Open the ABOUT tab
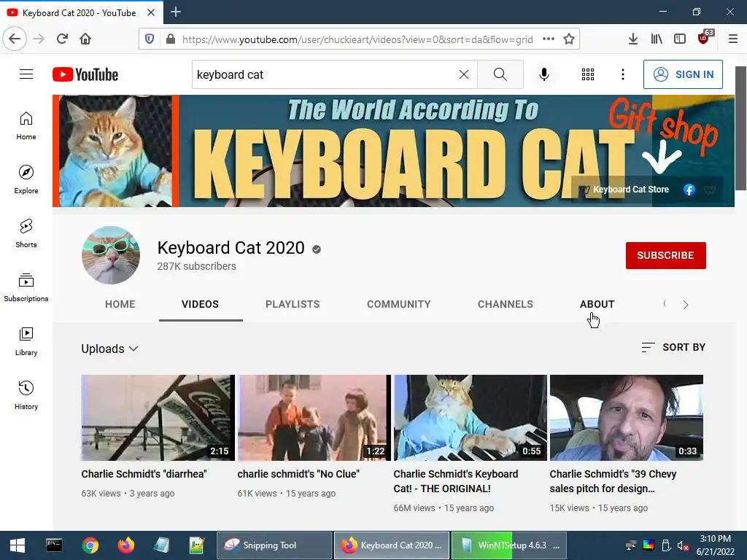The width and height of the screenshot is (747, 560). coord(597,304)
